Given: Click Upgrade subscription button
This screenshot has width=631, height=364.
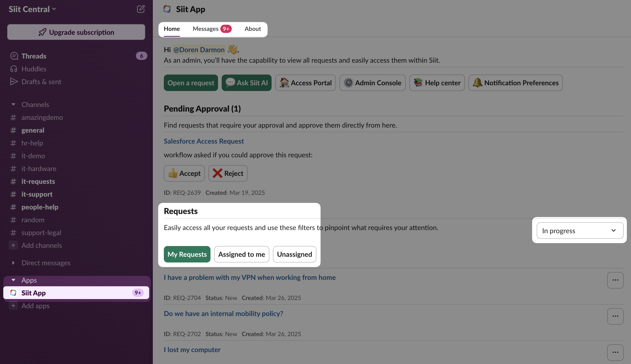Looking at the screenshot, I should [x=76, y=32].
